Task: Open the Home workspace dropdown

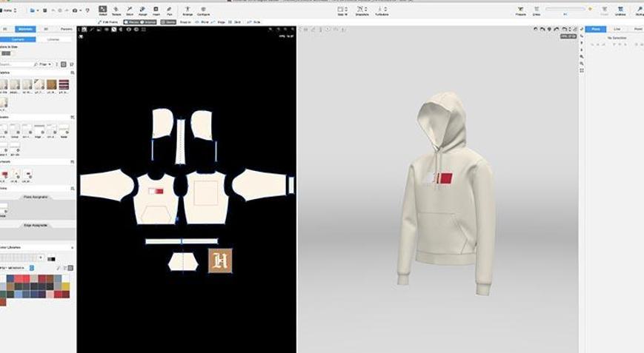Action: 9,10
